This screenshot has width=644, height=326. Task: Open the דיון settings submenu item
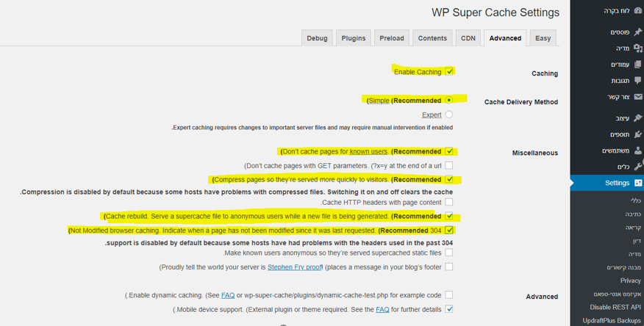coord(637,241)
